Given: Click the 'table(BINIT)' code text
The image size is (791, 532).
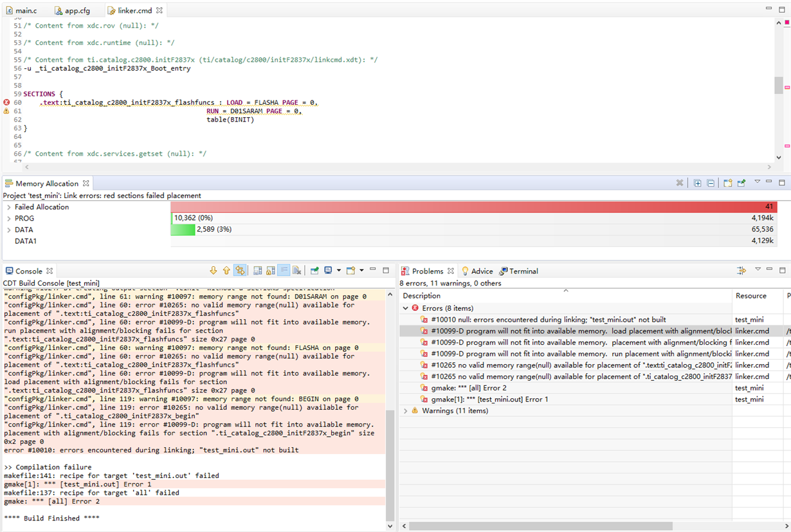Looking at the screenshot, I should pyautogui.click(x=230, y=120).
